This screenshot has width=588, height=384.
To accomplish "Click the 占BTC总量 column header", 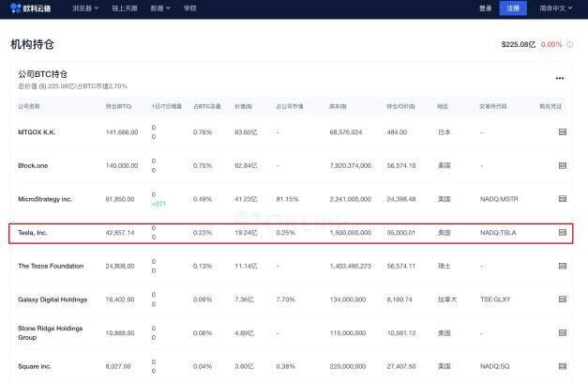I will (x=206, y=106).
